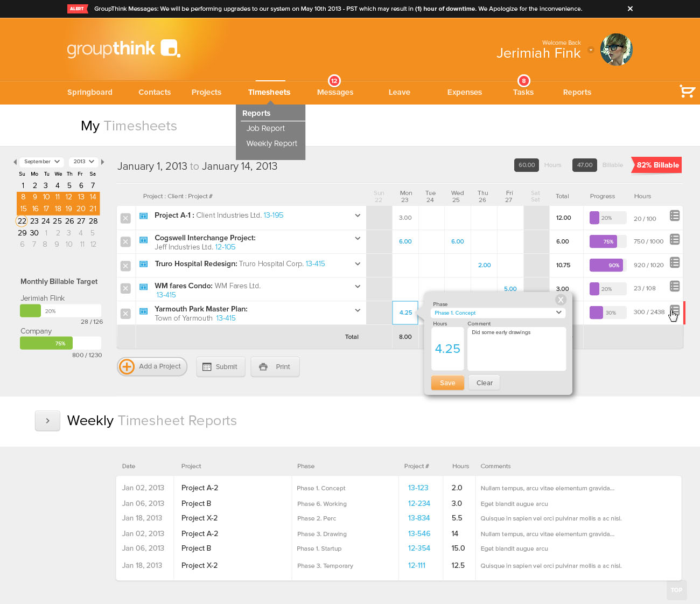Click the blue project icon for Cogswell Interchange

coord(144,240)
